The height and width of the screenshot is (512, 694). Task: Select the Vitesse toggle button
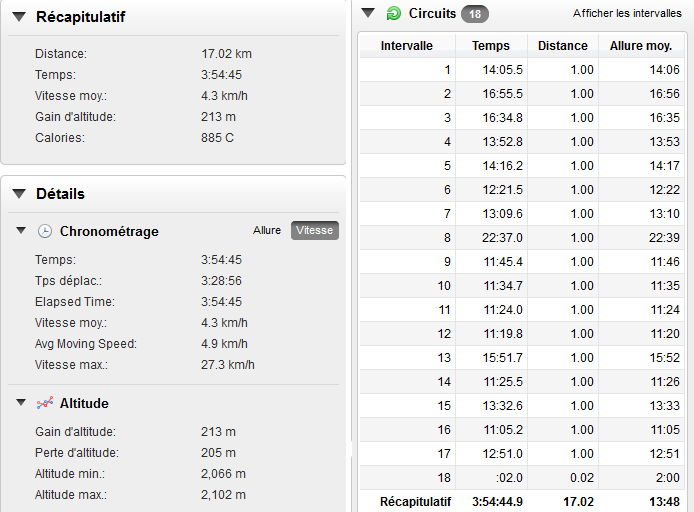click(x=315, y=230)
